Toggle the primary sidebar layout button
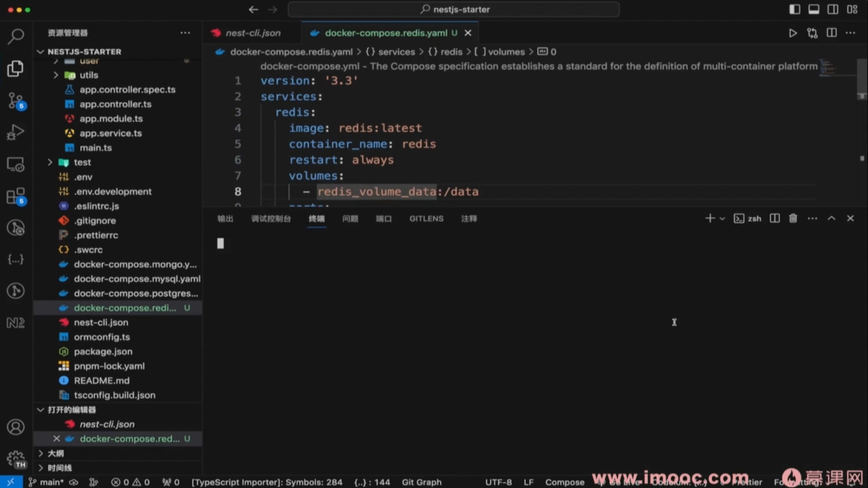This screenshot has width=868, height=488. (795, 10)
